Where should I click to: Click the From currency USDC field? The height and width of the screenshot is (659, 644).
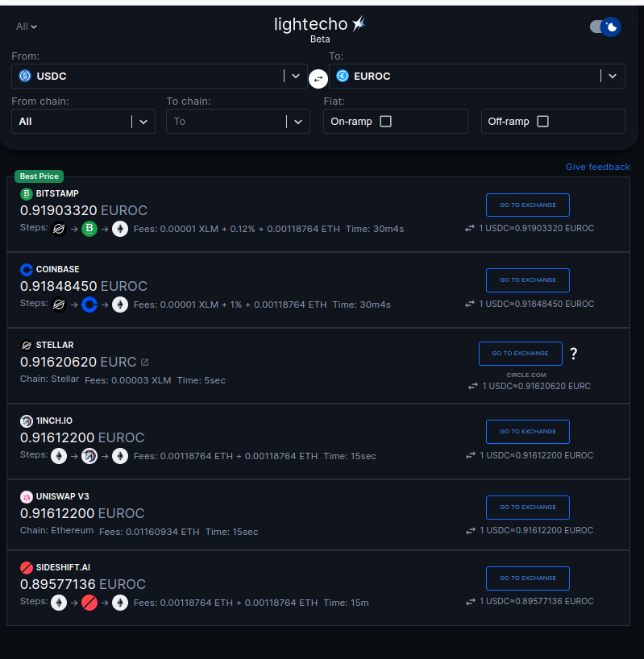[160, 76]
